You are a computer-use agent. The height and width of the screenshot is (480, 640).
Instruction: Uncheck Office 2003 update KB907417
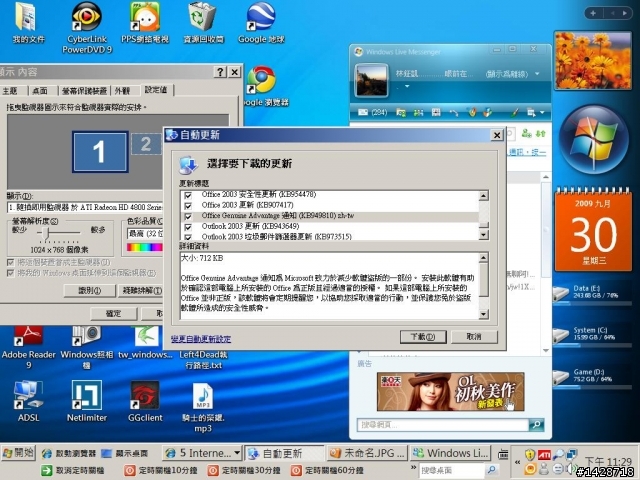click(188, 206)
